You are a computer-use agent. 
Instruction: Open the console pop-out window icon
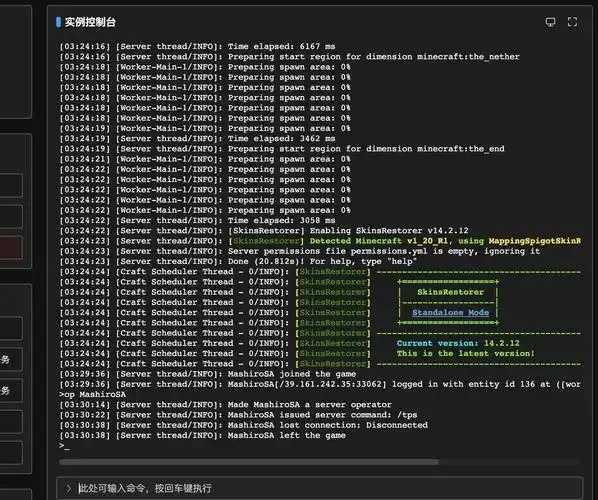(x=550, y=22)
